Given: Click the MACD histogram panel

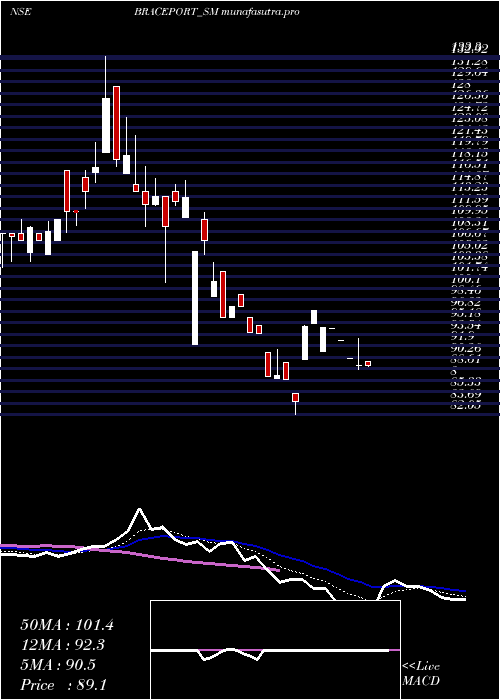Looking at the screenshot, I should [x=275, y=650].
